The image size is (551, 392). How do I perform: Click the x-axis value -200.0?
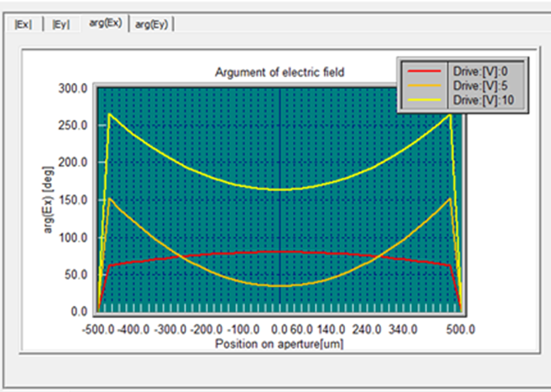coord(207,330)
